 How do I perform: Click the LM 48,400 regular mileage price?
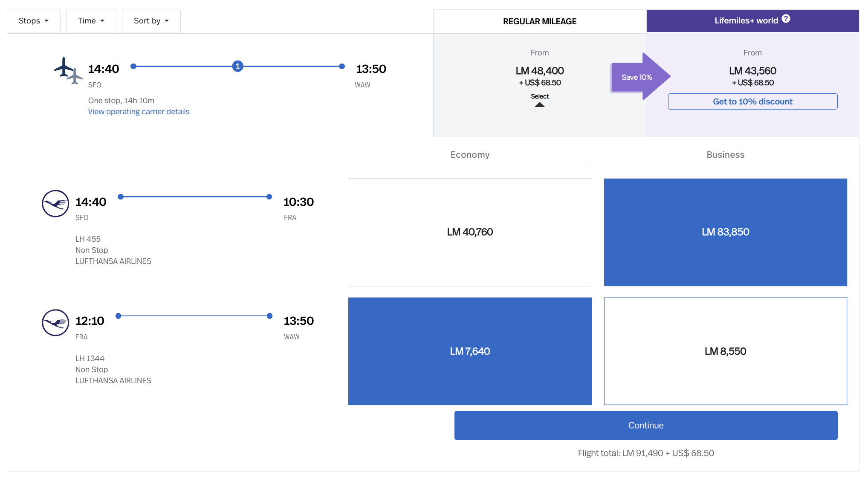click(x=540, y=71)
